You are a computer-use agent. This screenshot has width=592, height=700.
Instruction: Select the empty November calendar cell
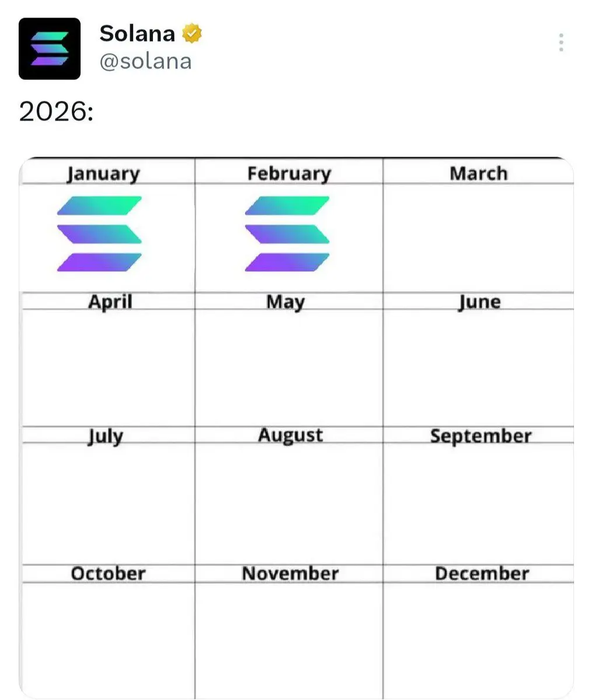[289, 639]
